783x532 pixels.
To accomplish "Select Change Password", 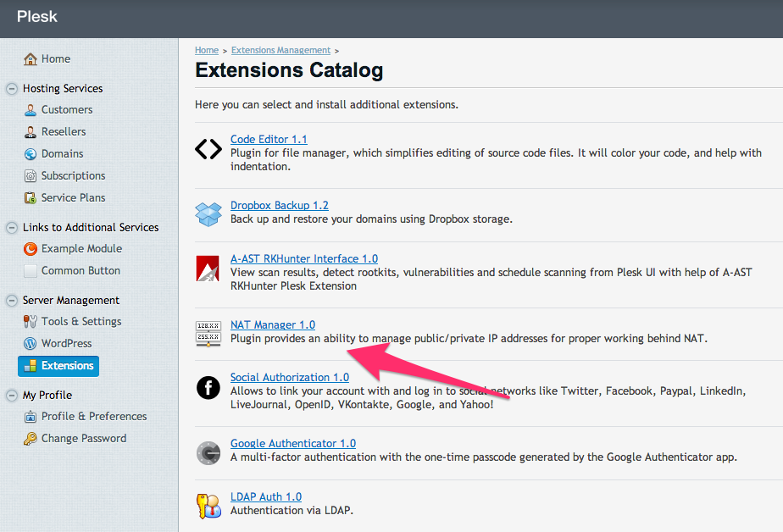I will coord(84,438).
